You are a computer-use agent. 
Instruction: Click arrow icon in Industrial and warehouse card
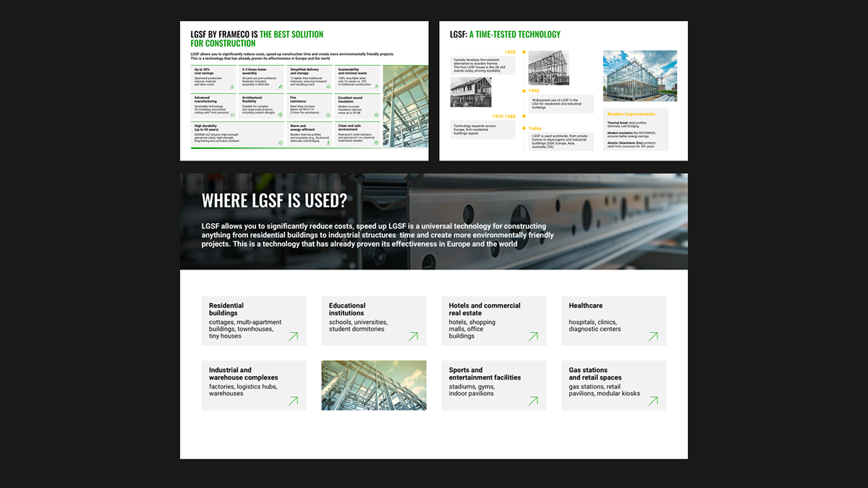point(293,401)
